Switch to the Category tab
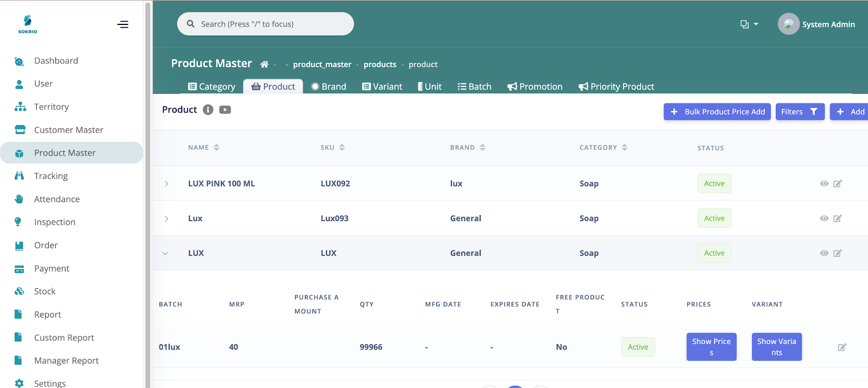The image size is (868, 388). pyautogui.click(x=212, y=87)
